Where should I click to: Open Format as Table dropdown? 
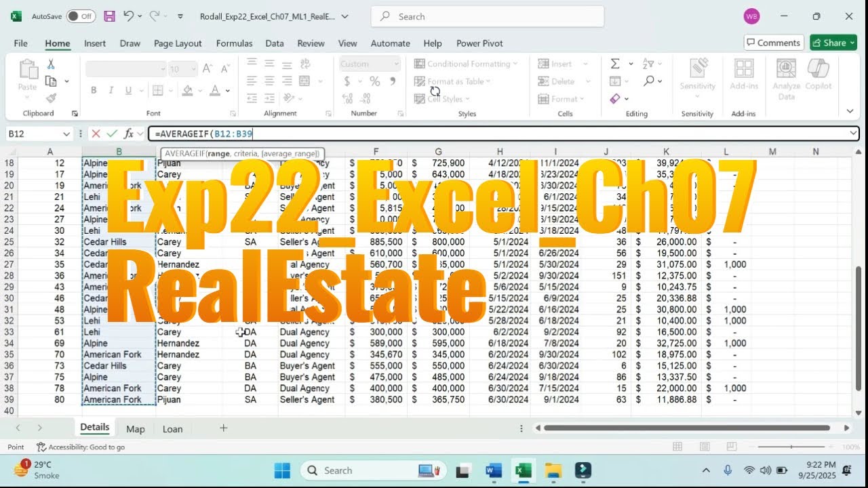click(x=452, y=81)
